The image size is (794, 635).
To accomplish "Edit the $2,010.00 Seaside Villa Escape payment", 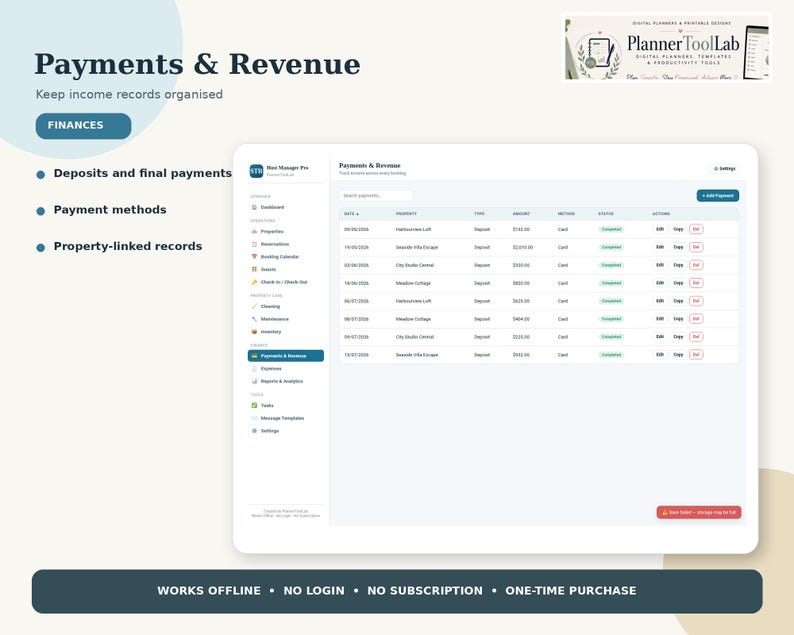I will click(x=660, y=247).
